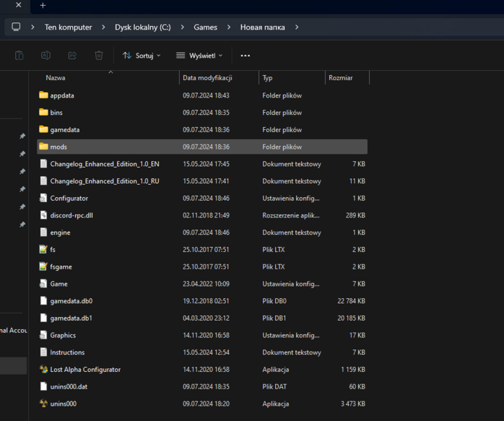Expand the chevron after Ten komputer
Image resolution: width=504 pixels, height=421 pixels.
point(103,27)
